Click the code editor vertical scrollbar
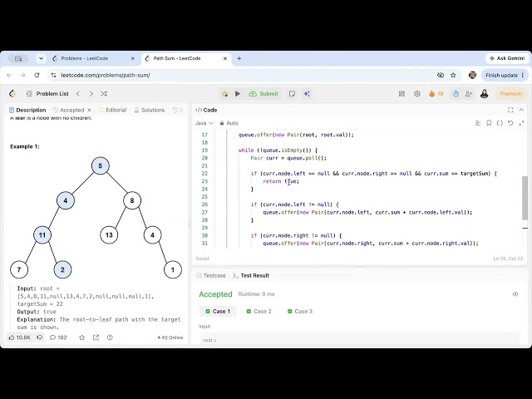This screenshot has height=399, width=532. pos(525,198)
